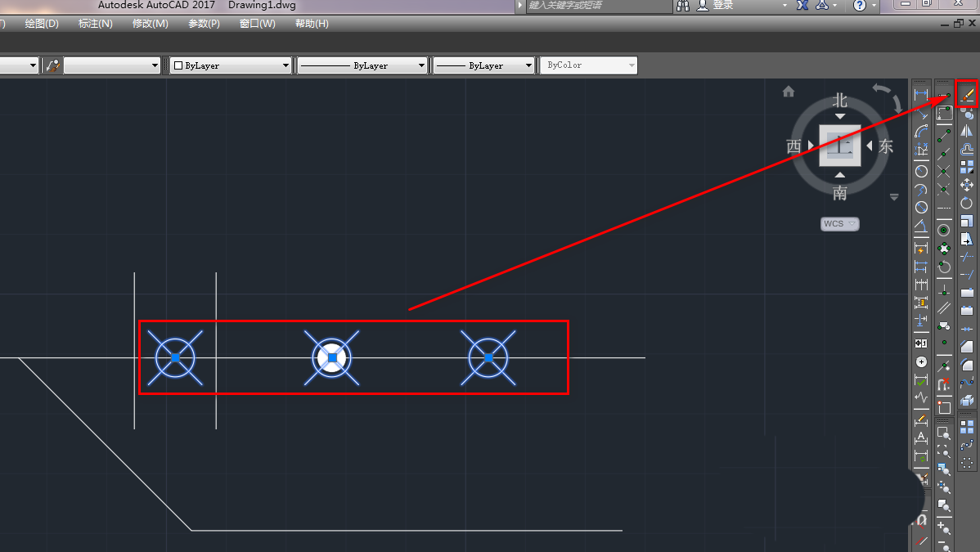
Task: Select the Explode tool
Action: point(967,401)
